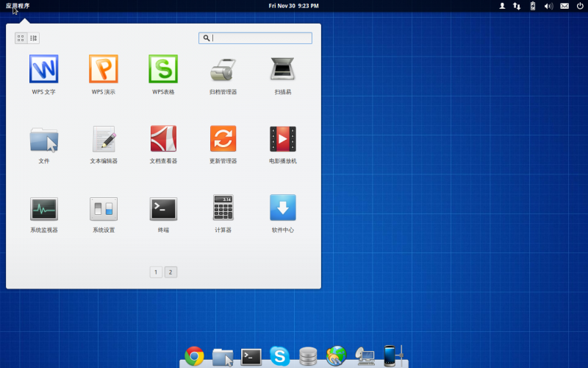The width and height of the screenshot is (588, 368).
Task: Open 软件中心 software center
Action: 283,208
